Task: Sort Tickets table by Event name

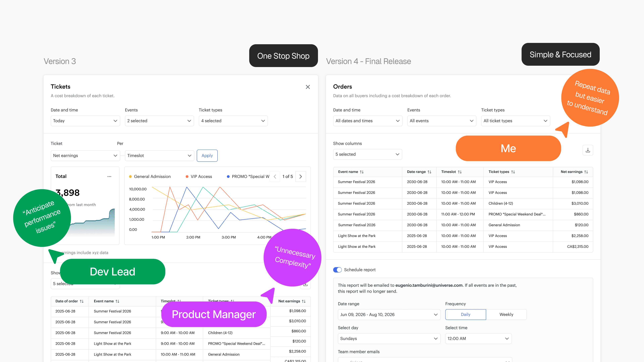Action: pyautogui.click(x=117, y=301)
